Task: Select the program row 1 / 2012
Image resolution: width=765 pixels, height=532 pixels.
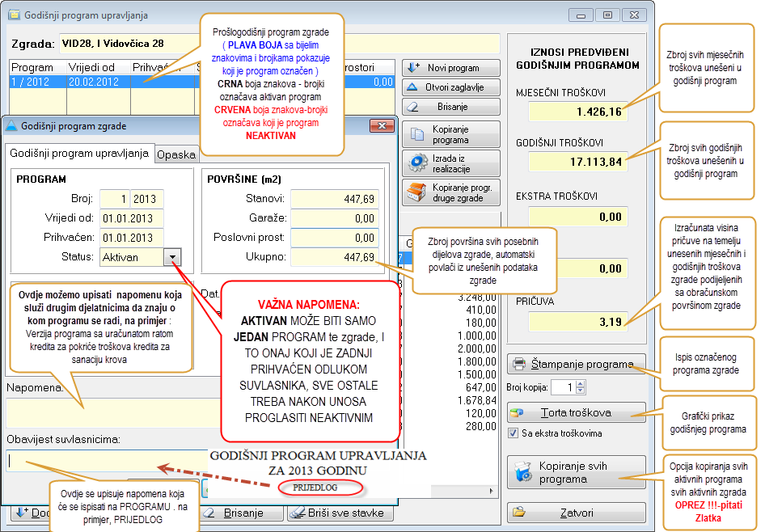Action: (x=202, y=82)
